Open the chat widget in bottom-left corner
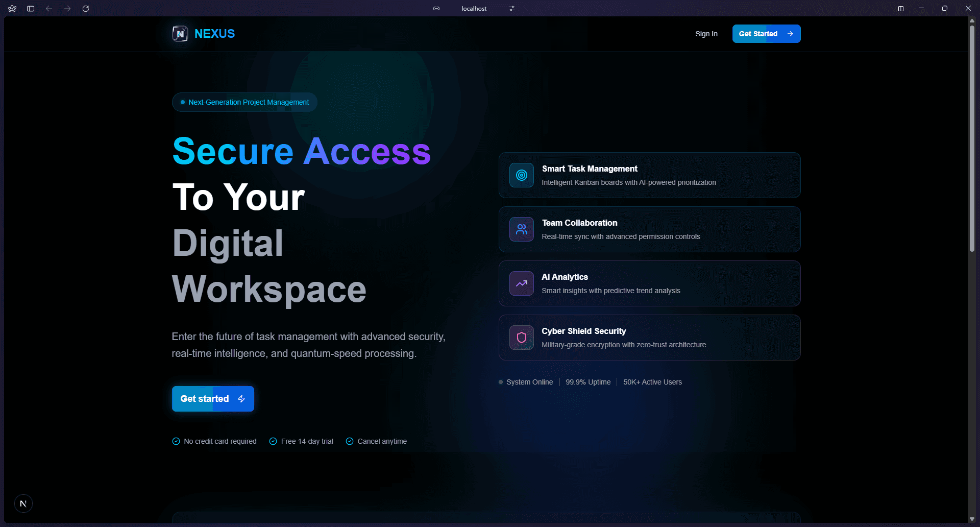Viewport: 980px width, 527px height. point(23,503)
